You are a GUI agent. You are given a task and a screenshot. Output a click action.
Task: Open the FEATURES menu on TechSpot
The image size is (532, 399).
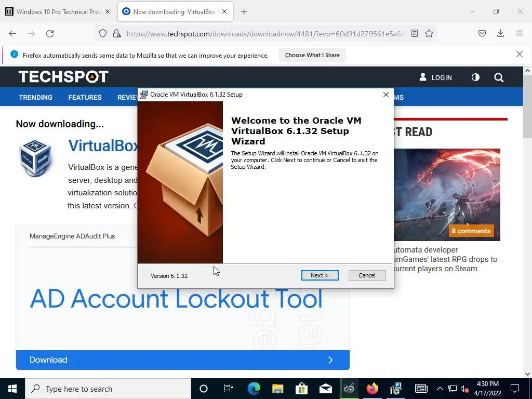click(85, 97)
